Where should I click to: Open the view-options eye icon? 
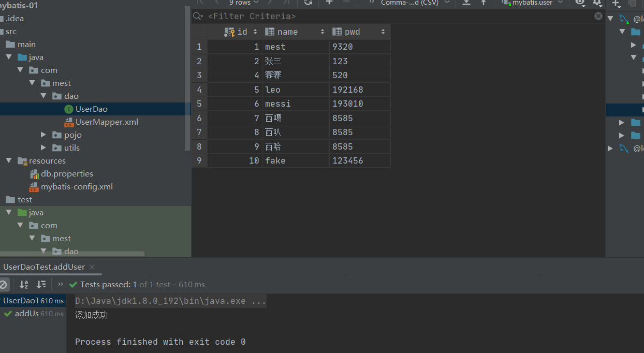click(580, 3)
